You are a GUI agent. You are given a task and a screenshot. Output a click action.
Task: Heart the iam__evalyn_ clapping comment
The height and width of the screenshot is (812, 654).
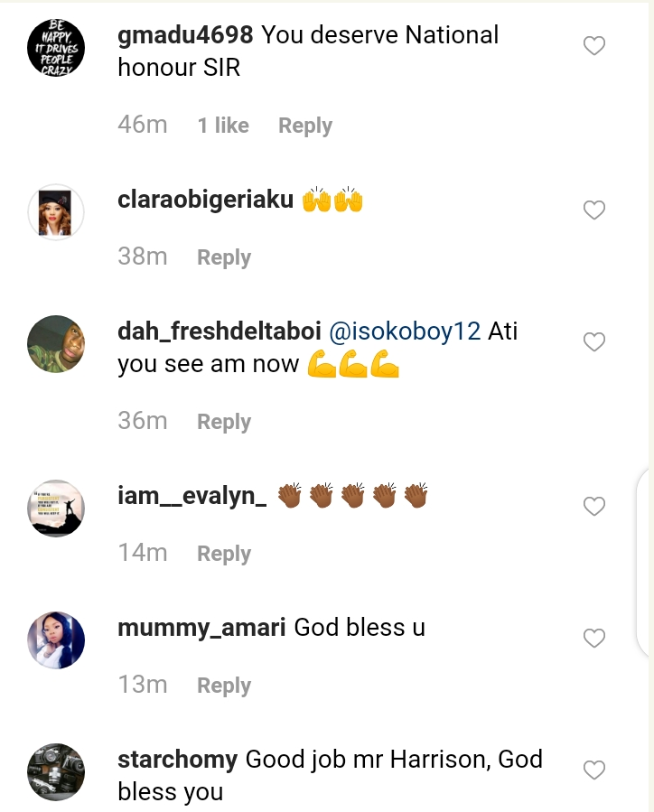click(x=593, y=507)
